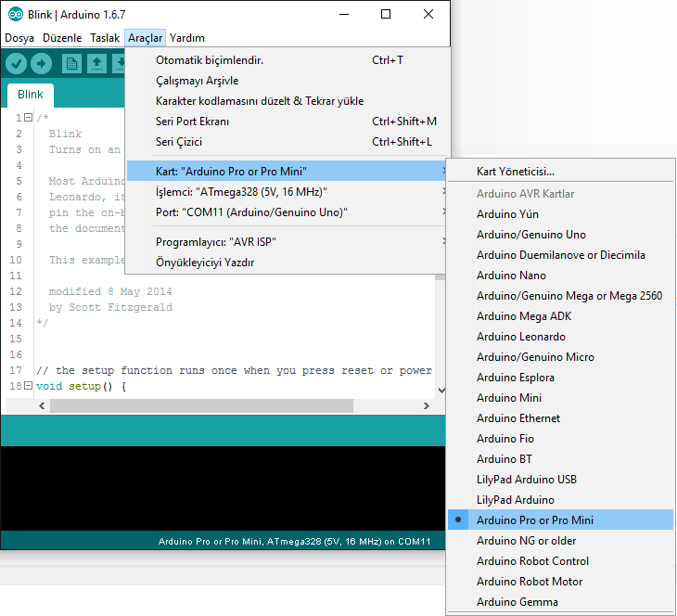Viewport: 677px width, 616px height.
Task: Minimize the Arduino window
Action: click(344, 14)
